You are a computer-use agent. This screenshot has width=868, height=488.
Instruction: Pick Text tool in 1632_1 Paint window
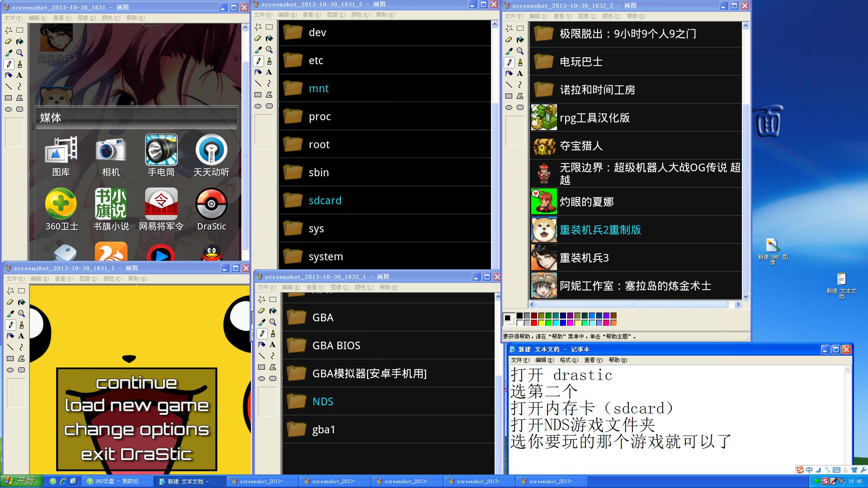click(273, 345)
